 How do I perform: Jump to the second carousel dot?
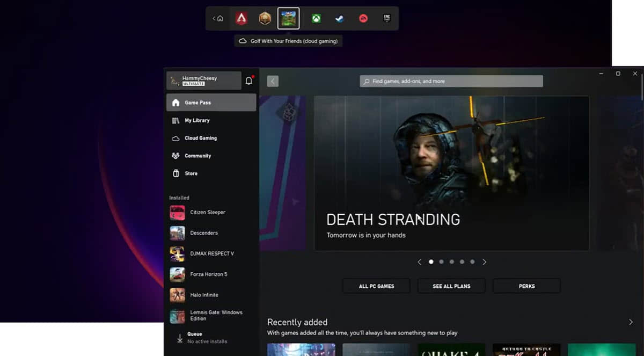pos(441,262)
